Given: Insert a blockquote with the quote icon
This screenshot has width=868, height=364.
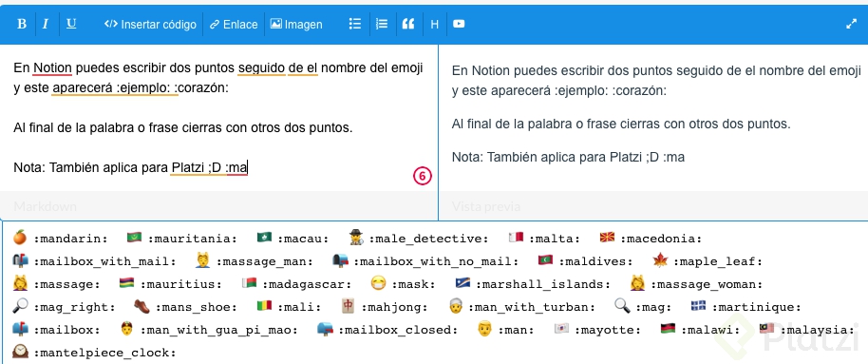Looking at the screenshot, I should (x=408, y=25).
